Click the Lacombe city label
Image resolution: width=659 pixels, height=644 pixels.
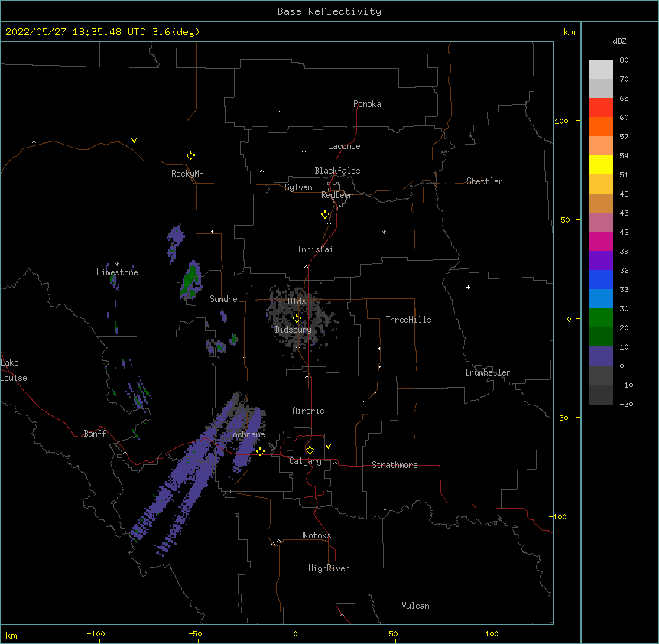point(344,146)
